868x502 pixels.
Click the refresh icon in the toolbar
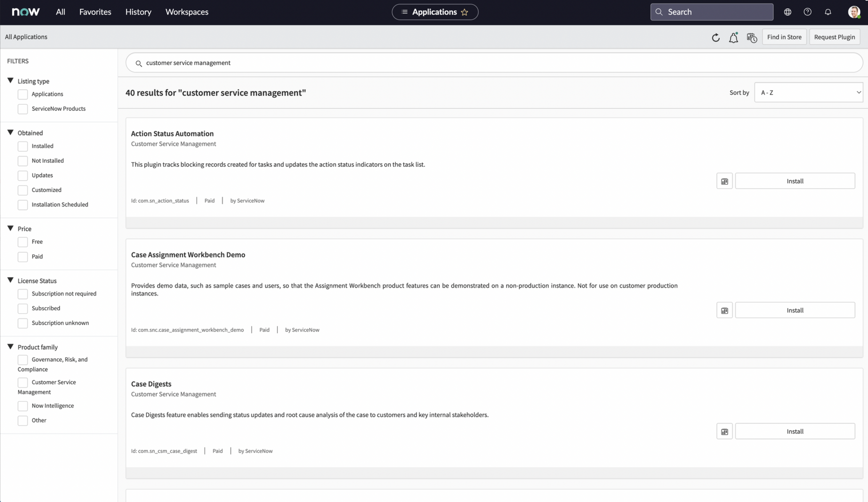715,37
